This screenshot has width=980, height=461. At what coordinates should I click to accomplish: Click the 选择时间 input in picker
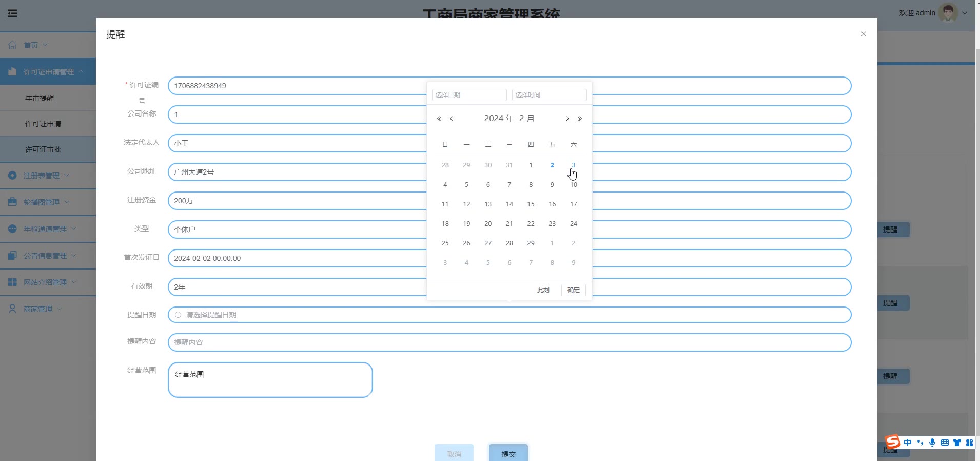coord(549,95)
